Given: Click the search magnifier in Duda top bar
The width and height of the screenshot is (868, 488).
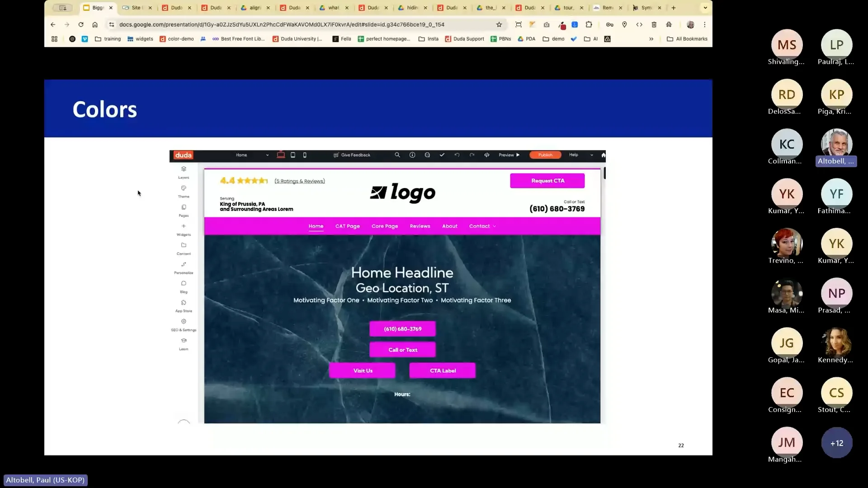Looking at the screenshot, I should coord(397,155).
